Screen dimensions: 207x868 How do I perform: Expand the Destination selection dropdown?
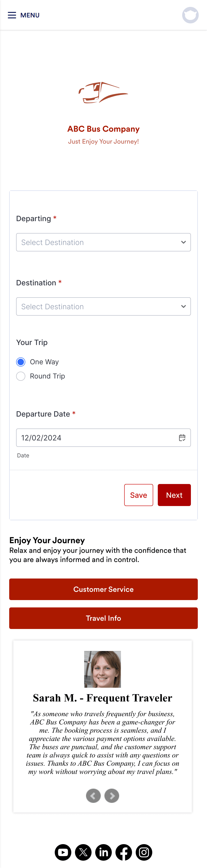point(103,306)
